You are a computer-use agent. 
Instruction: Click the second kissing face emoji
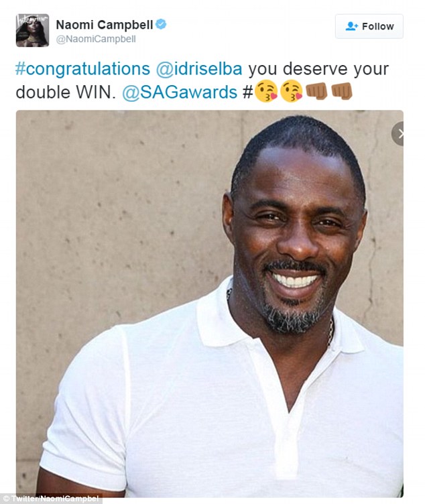point(291,91)
